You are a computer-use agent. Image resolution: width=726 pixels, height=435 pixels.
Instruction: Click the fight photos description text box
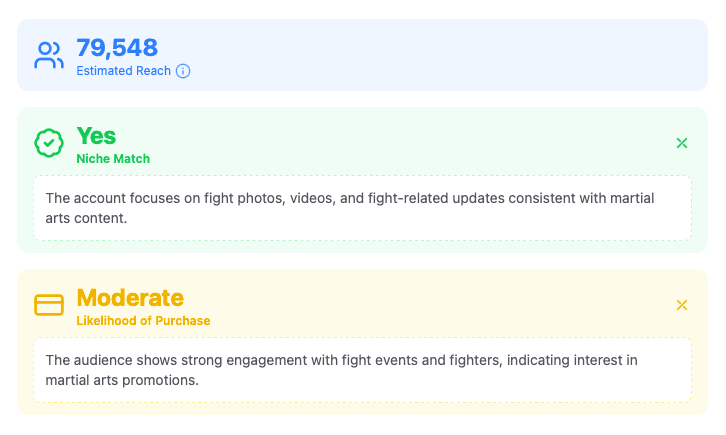[x=363, y=208]
